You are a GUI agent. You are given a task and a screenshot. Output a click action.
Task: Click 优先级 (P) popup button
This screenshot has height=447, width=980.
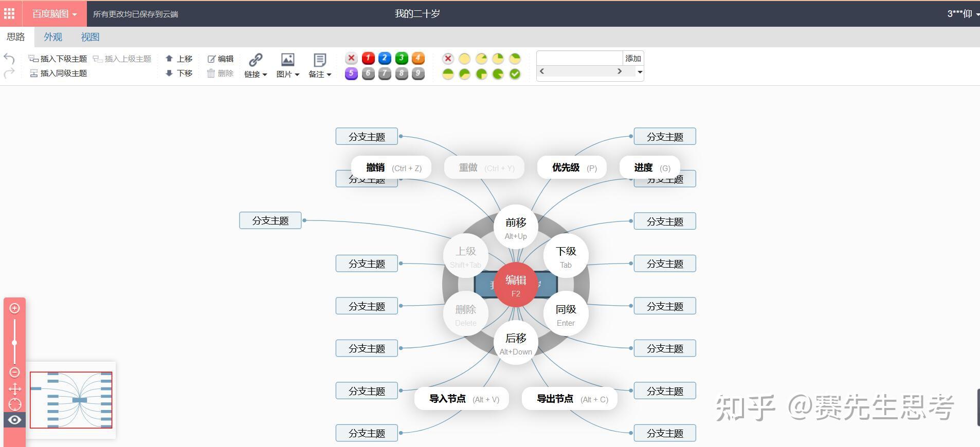pos(572,167)
